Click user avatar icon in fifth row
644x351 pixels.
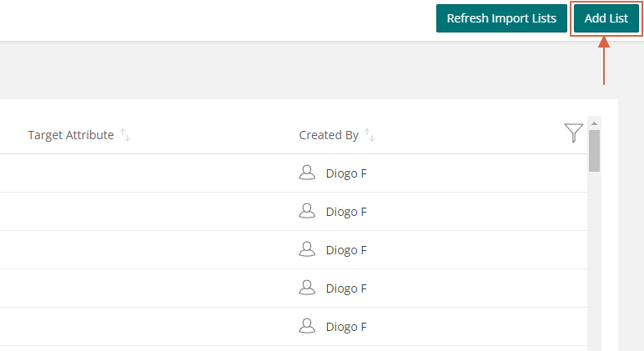(307, 326)
